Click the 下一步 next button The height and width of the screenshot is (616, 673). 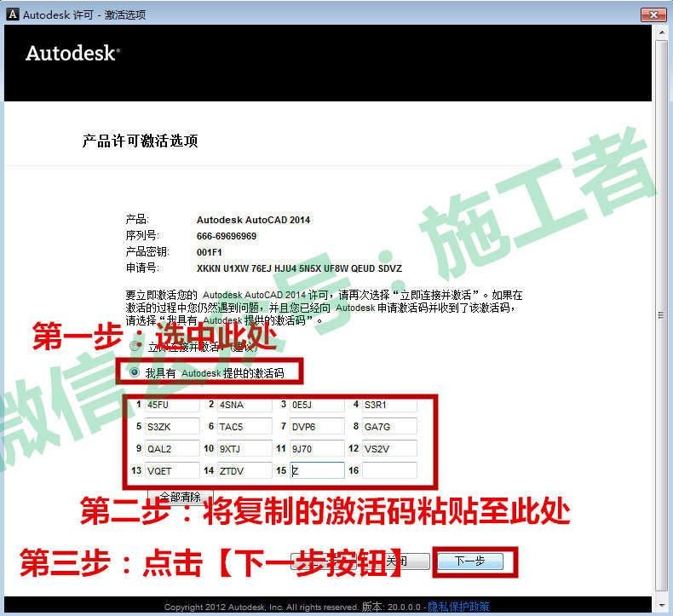pos(470,561)
